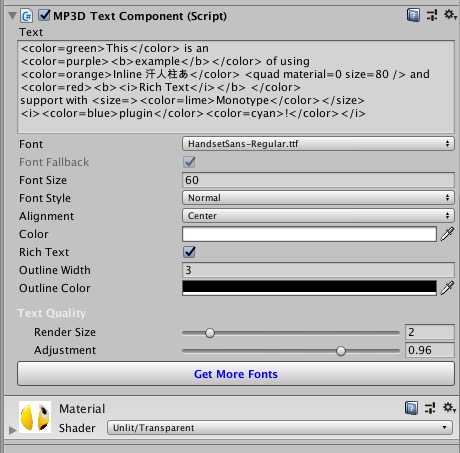Click the Outline Width label

[x=55, y=270]
